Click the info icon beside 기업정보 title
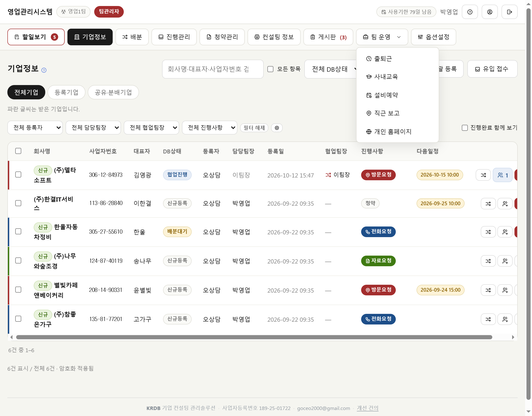This screenshot has height=416, width=532. 44,70
